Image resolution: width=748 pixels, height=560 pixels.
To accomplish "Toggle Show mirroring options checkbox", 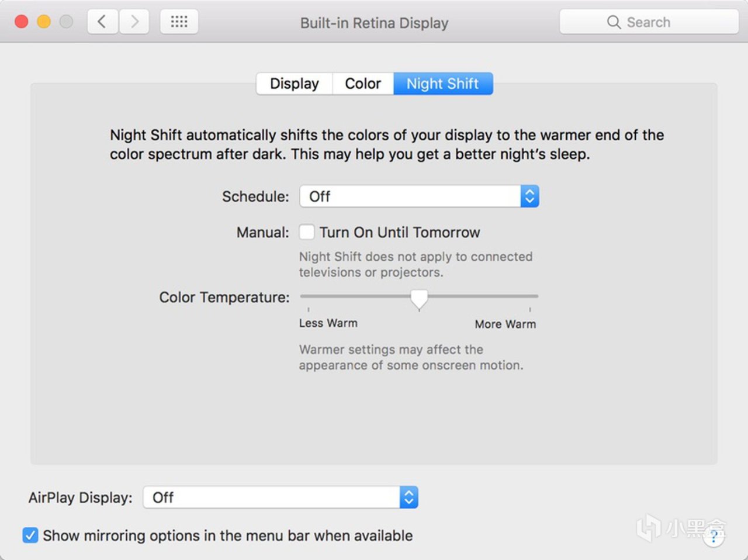I will tap(30, 535).
